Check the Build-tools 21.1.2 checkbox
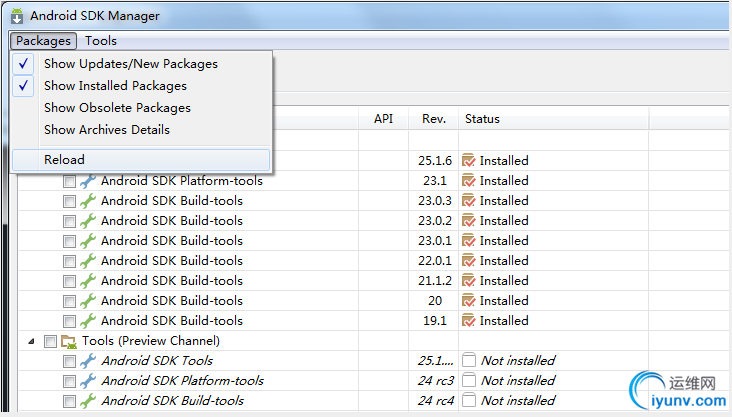Image resolution: width=732 pixels, height=417 pixels. 69,282
